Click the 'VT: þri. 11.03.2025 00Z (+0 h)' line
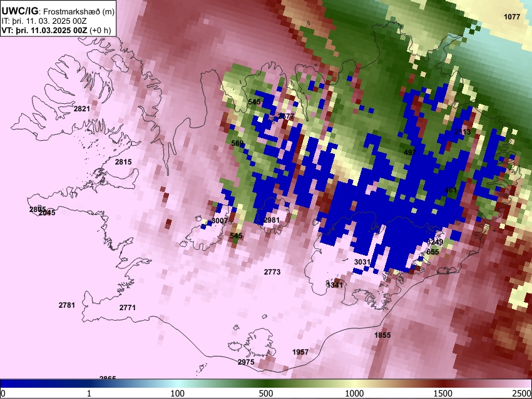 pos(56,30)
